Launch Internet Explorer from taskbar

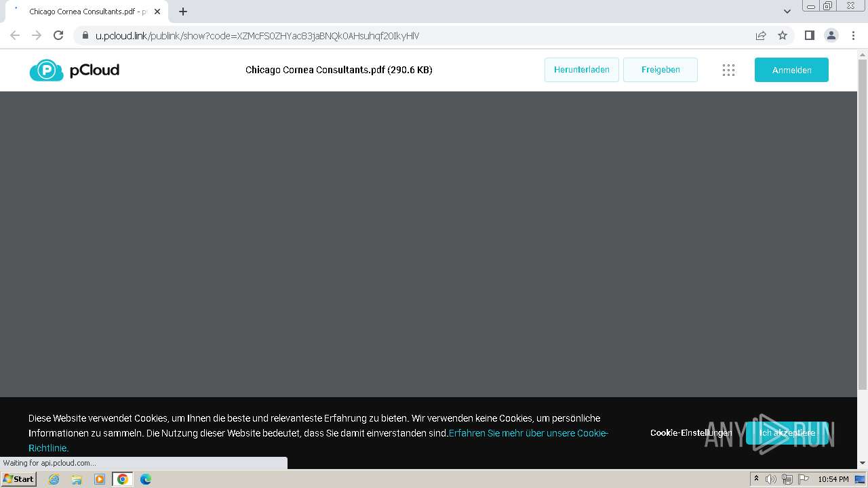(x=54, y=479)
